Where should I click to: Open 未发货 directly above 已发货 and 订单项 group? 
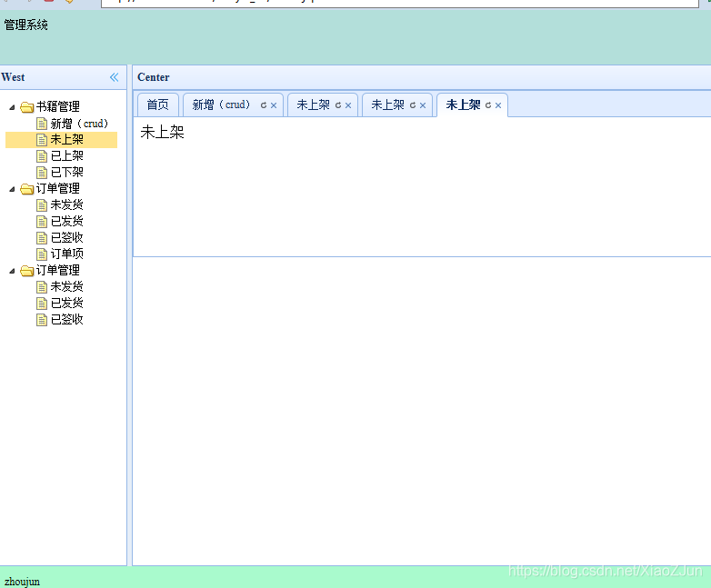click(66, 205)
